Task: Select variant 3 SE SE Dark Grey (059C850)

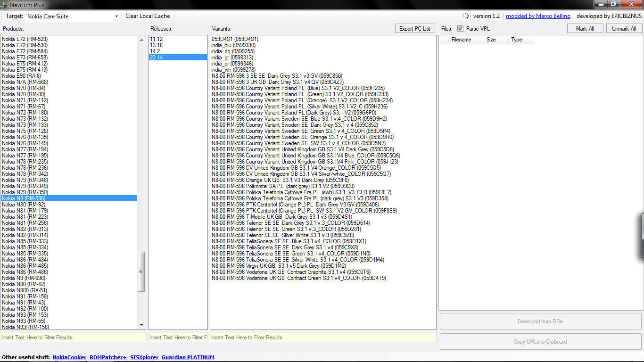Action: pyautogui.click(x=323, y=76)
